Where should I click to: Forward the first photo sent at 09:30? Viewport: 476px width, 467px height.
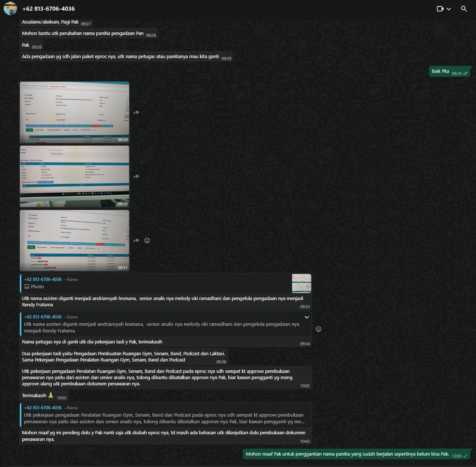coord(136,113)
